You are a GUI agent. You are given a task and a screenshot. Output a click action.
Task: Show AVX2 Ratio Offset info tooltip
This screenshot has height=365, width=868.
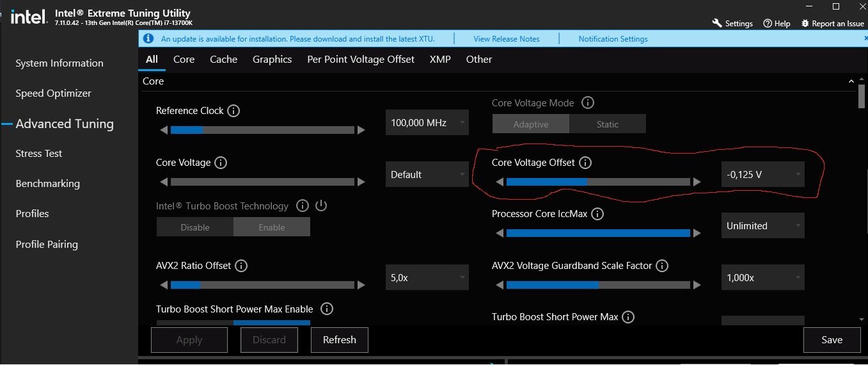(x=241, y=266)
